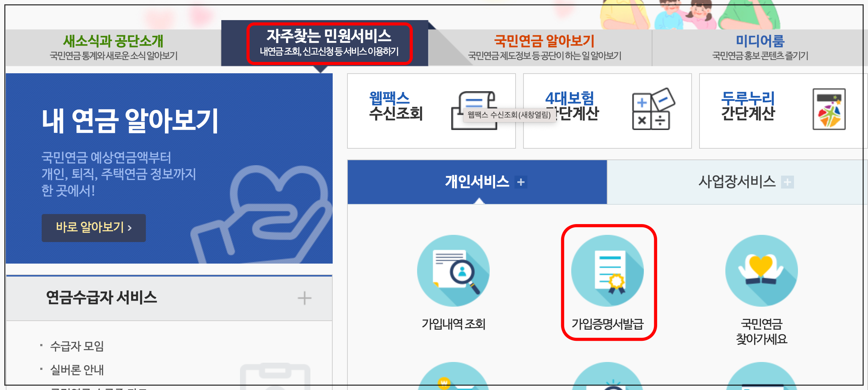Select the 개인서비스 tab
Image resolution: width=868 pixels, height=390 pixels.
[x=476, y=182]
